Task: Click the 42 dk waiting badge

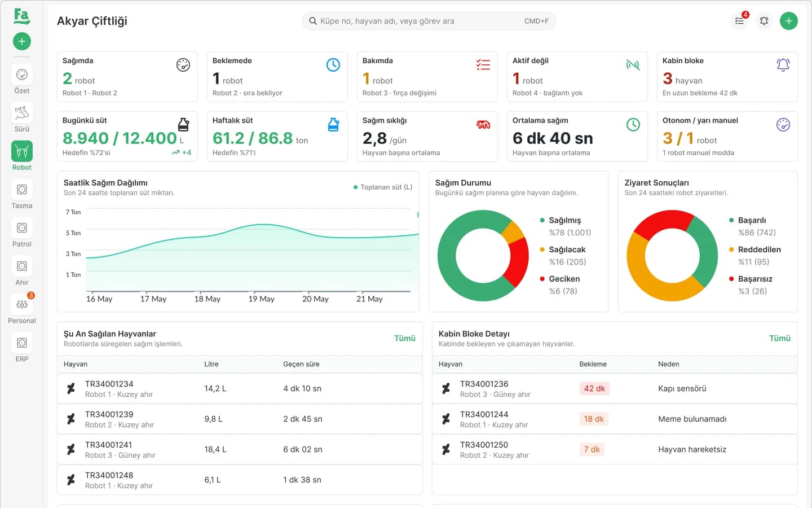Action: (594, 388)
